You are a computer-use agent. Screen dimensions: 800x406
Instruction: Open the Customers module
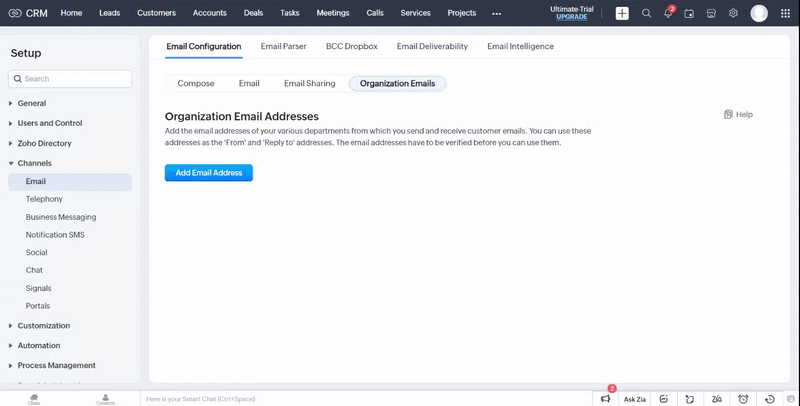click(157, 13)
